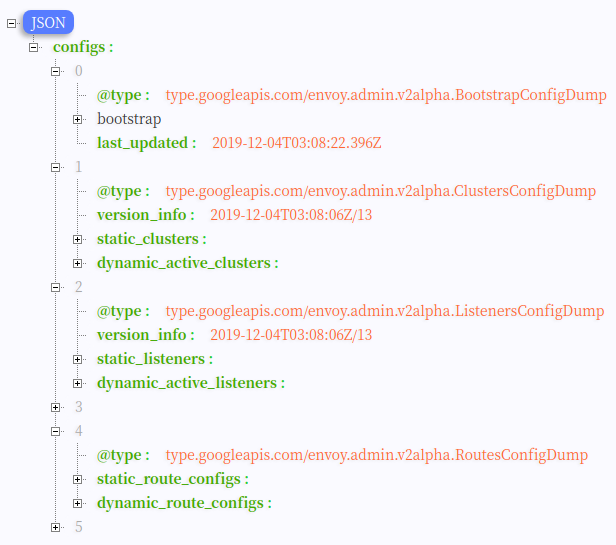Expand the bootstrap node

(x=78, y=119)
